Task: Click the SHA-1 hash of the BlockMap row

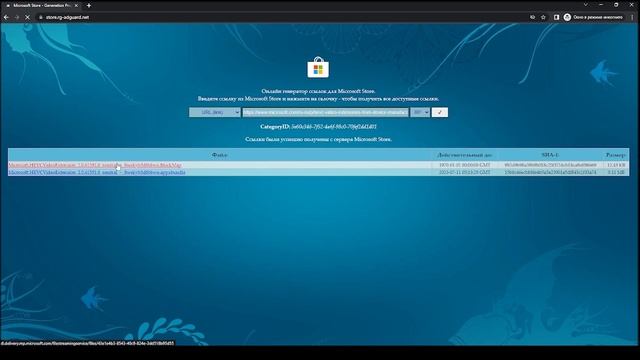Action: [550, 165]
